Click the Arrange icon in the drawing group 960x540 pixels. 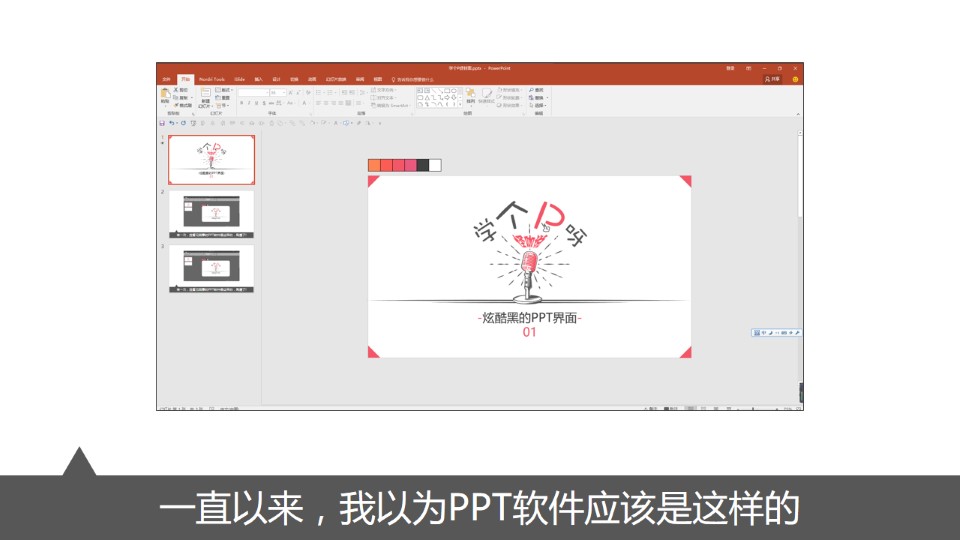point(470,94)
